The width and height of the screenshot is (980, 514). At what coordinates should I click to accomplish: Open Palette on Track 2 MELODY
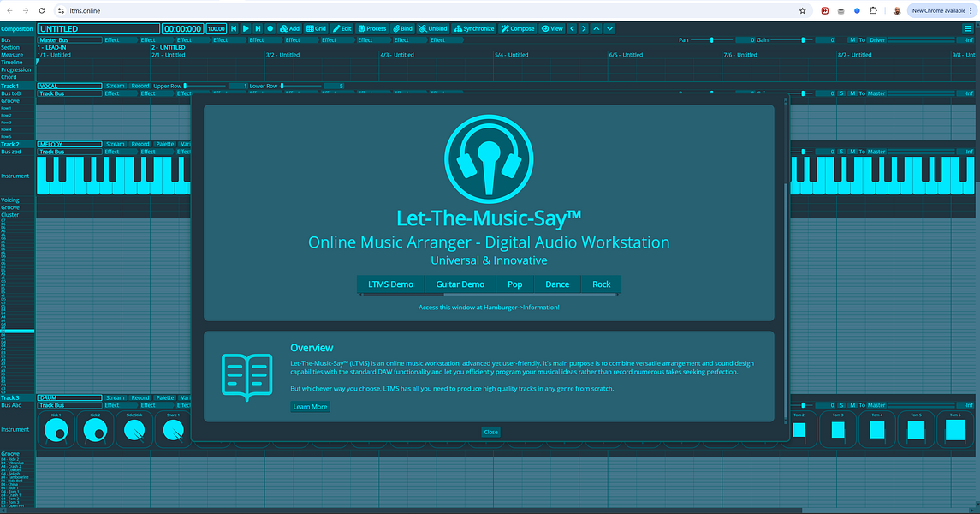pos(165,144)
